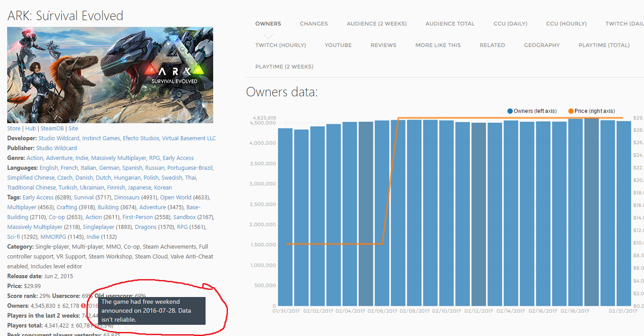Click the Release date Jun 2, 2015 text
The width and height of the screenshot is (644, 336).
(x=40, y=276)
